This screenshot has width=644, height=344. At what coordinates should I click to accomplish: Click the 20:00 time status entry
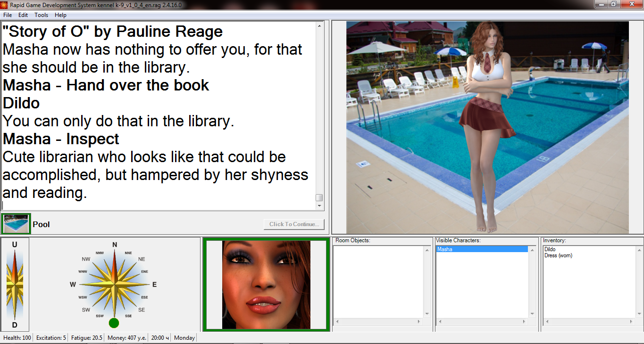(160, 338)
